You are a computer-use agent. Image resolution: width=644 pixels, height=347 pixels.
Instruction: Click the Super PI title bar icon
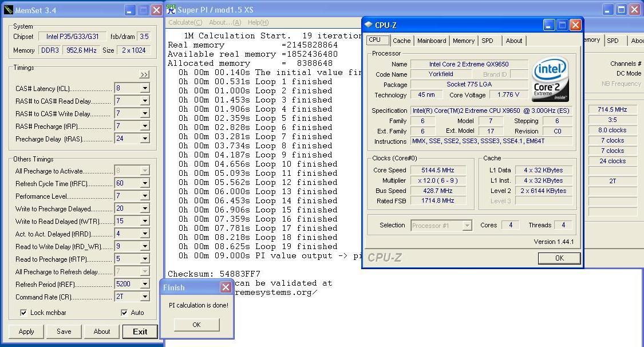click(171, 9)
